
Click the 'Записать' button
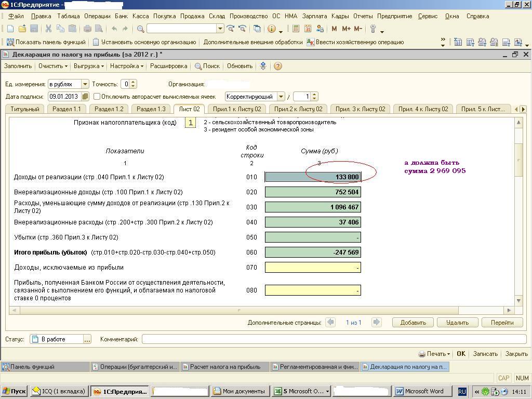(485, 354)
